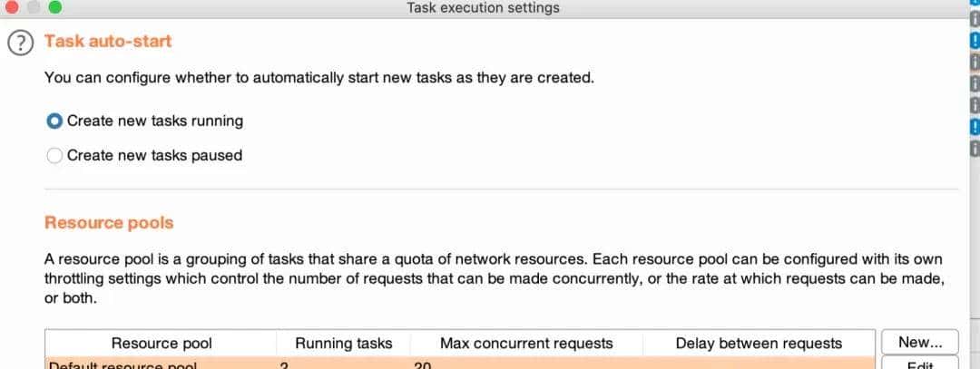Click the upper blue exclamation issue icon
Image resolution: width=980 pixels, height=369 pixels.
click(x=975, y=40)
